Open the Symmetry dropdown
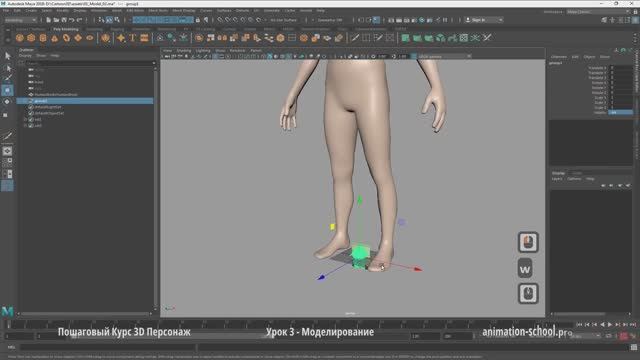 (x=330, y=20)
